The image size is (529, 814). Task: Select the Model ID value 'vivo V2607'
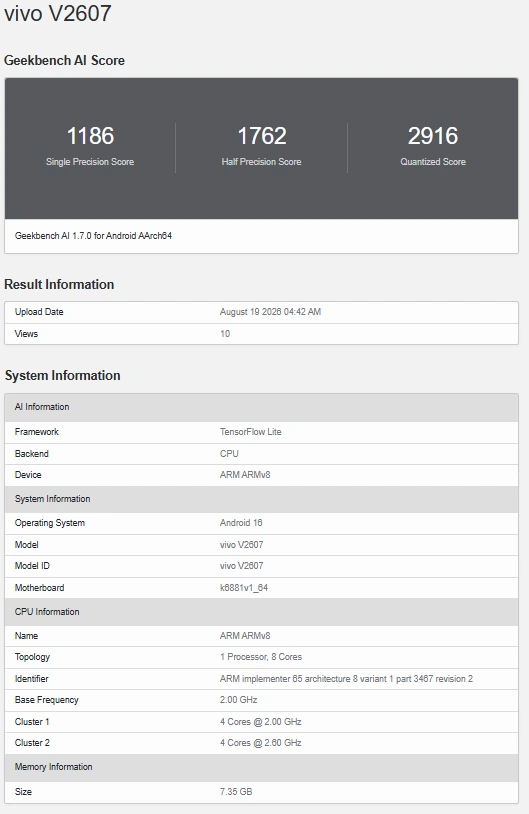click(x=241, y=566)
